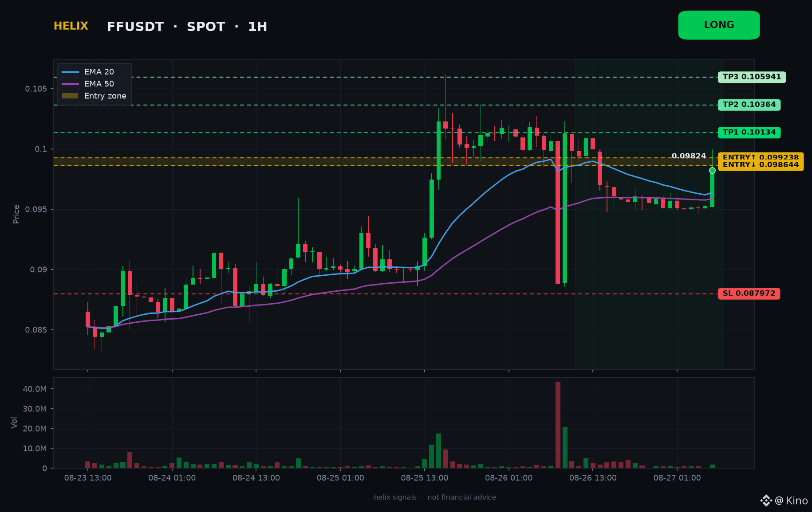The height and width of the screenshot is (512, 812).
Task: Click the 08-23 13:00 time label
Action: click(88, 478)
